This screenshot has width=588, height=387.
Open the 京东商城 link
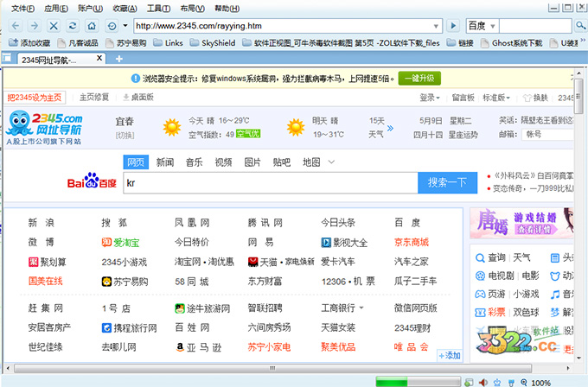411,242
